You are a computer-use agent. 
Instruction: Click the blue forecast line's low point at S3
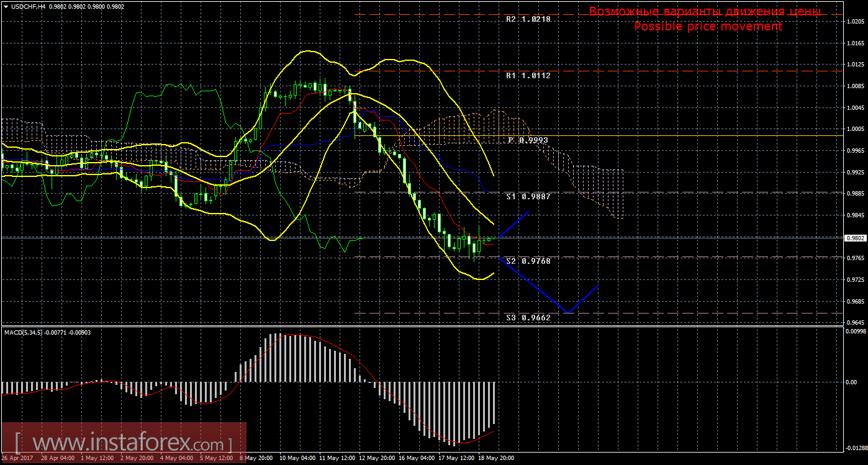tap(567, 312)
